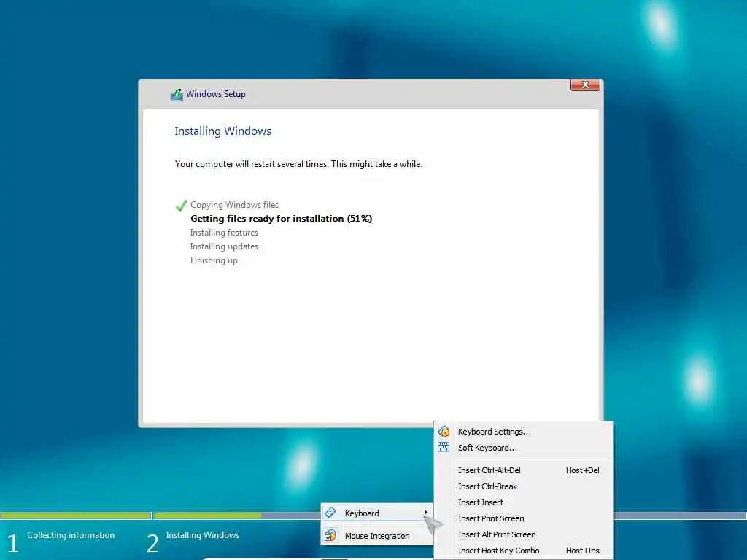Expand the Keyboard submenu arrow
The height and width of the screenshot is (560, 747).
coord(425,513)
